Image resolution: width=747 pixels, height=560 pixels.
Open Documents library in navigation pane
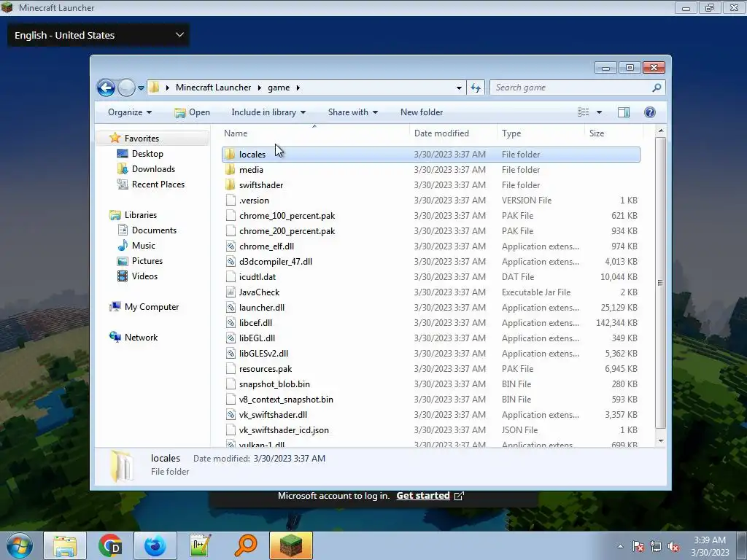pyautogui.click(x=154, y=230)
